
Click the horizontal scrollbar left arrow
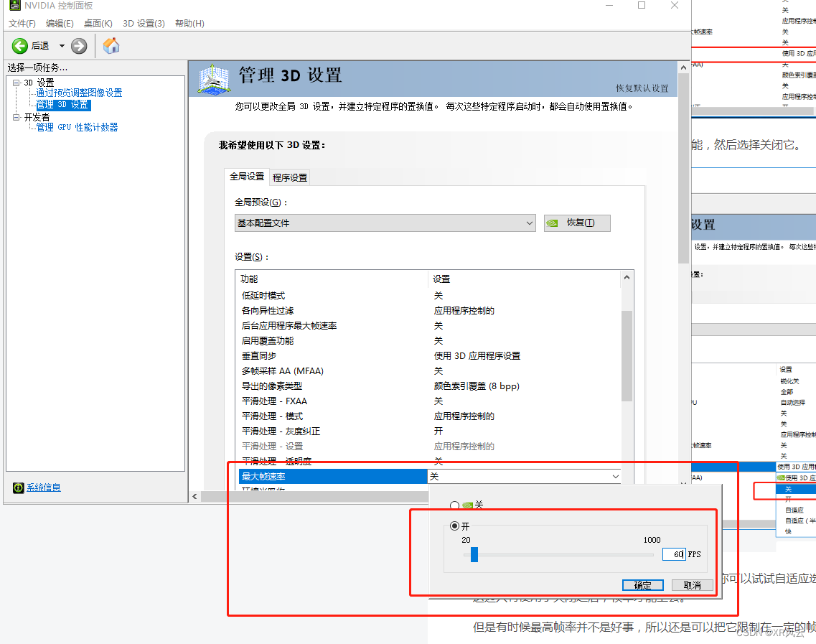click(194, 496)
